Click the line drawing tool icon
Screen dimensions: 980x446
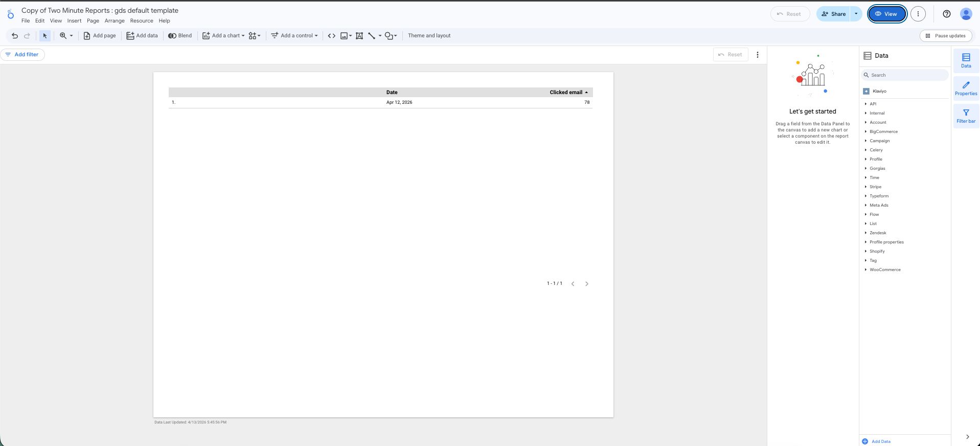point(372,36)
